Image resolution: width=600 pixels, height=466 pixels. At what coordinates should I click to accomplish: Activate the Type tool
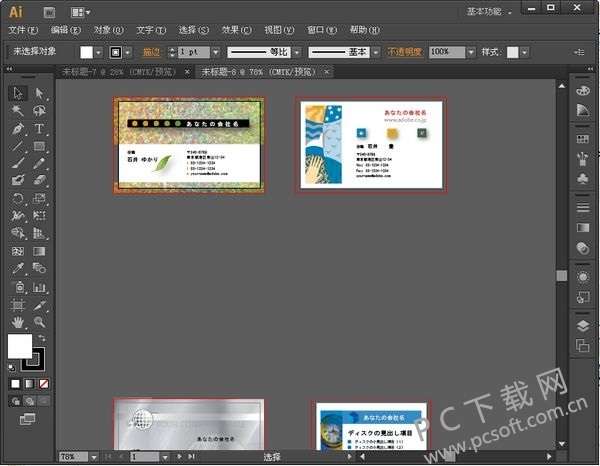click(39, 129)
